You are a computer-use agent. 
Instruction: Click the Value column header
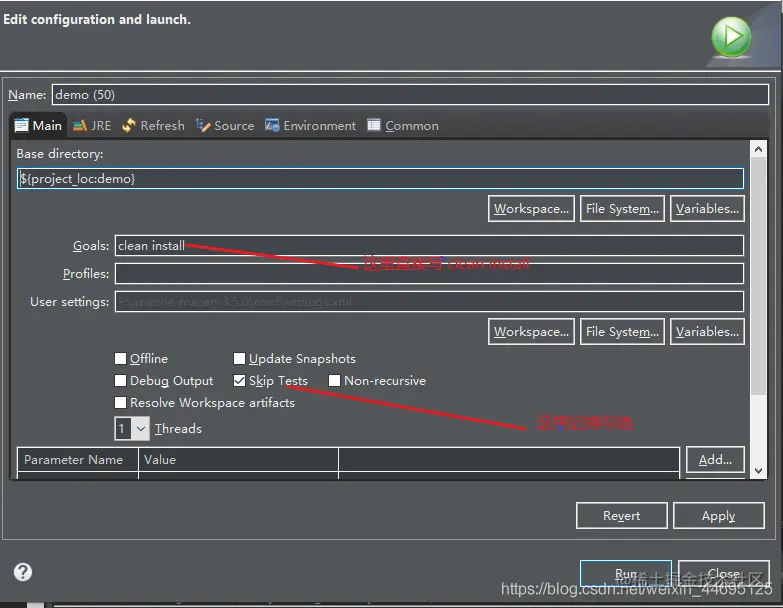coord(238,460)
